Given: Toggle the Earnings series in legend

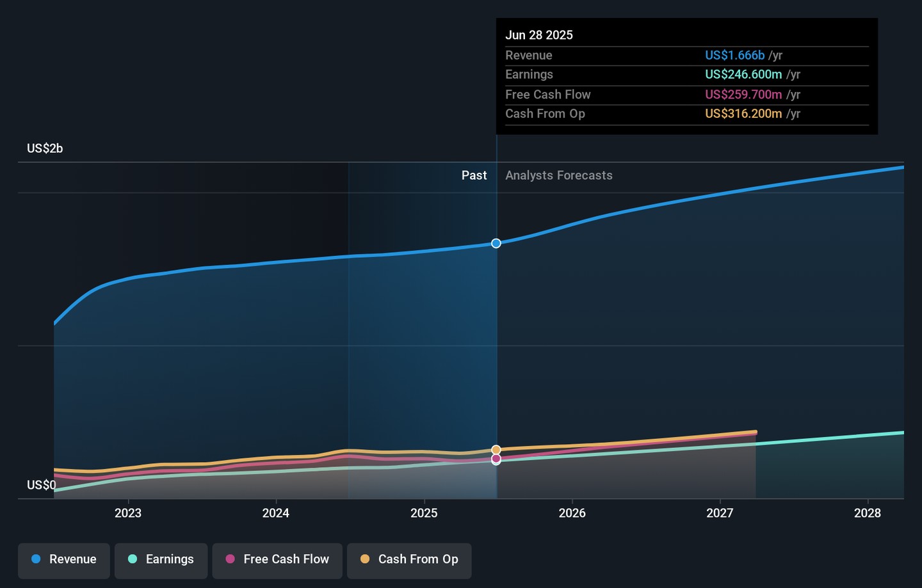Looking at the screenshot, I should pos(161,560).
